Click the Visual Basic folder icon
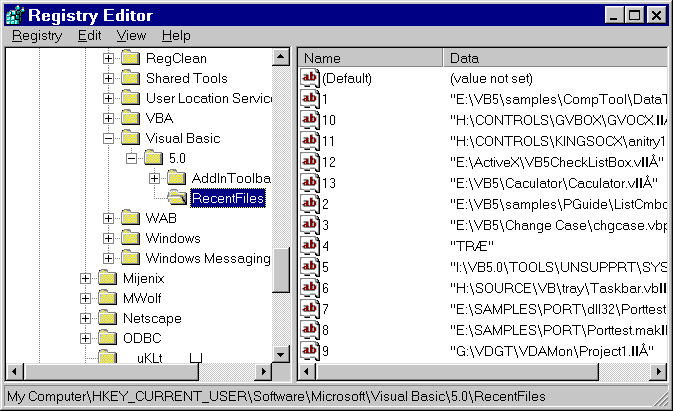 (130, 138)
